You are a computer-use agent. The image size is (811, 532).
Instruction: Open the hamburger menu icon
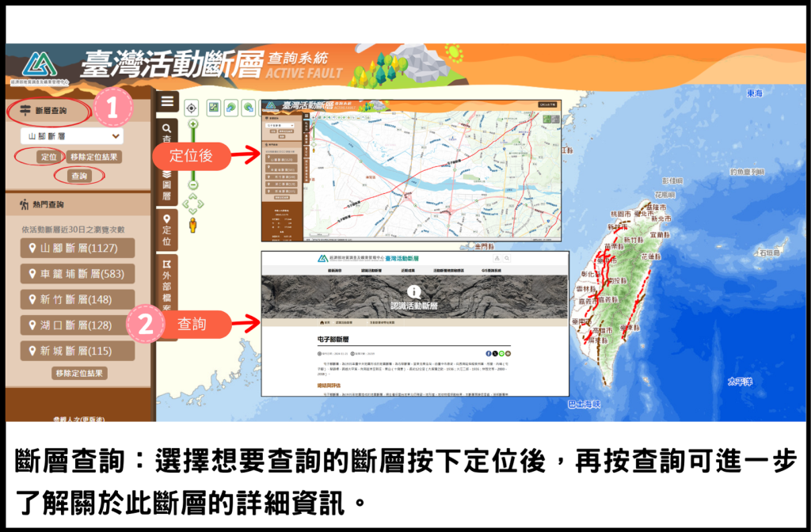pyautogui.click(x=167, y=101)
